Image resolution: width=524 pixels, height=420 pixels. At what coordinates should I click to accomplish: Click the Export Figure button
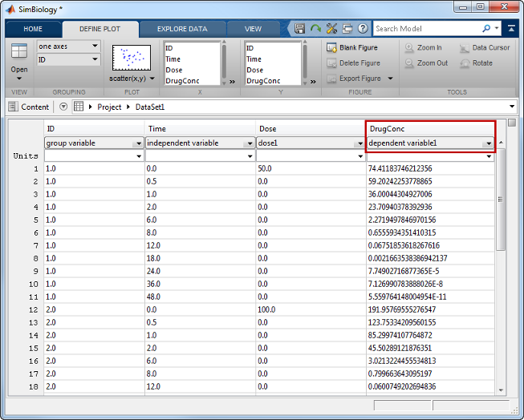[x=359, y=79]
